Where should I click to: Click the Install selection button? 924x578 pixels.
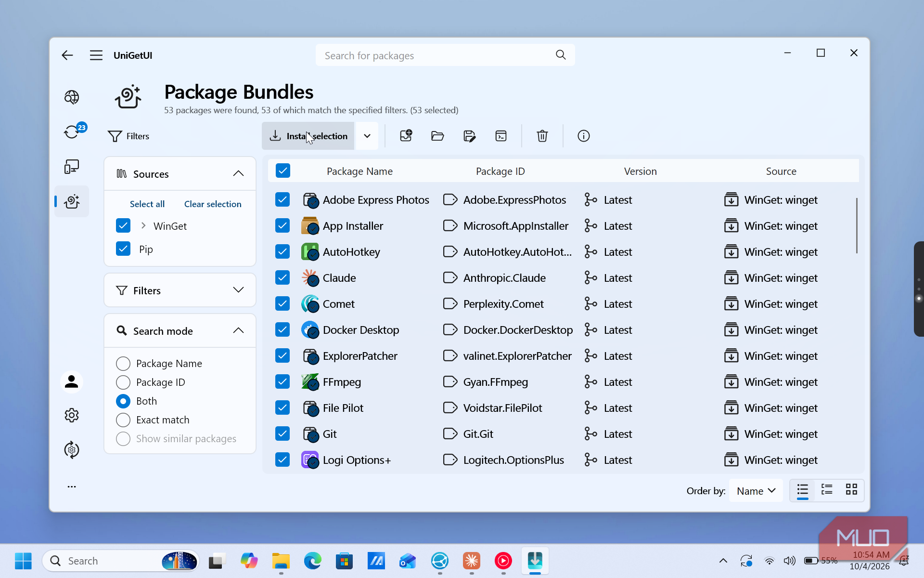308,136
